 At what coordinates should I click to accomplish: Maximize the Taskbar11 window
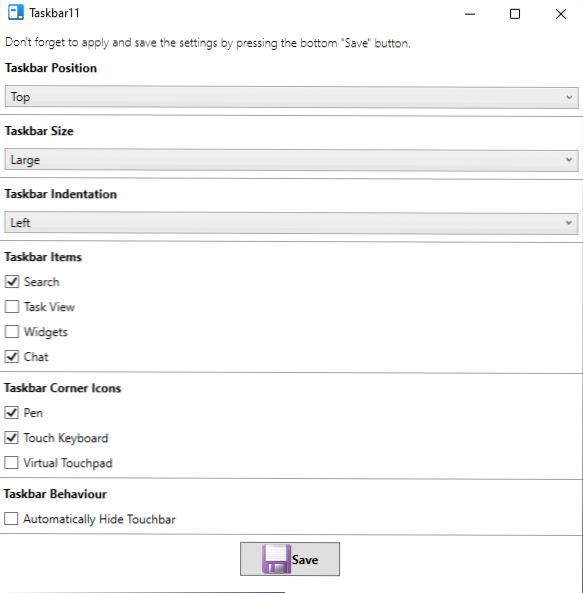coord(515,14)
